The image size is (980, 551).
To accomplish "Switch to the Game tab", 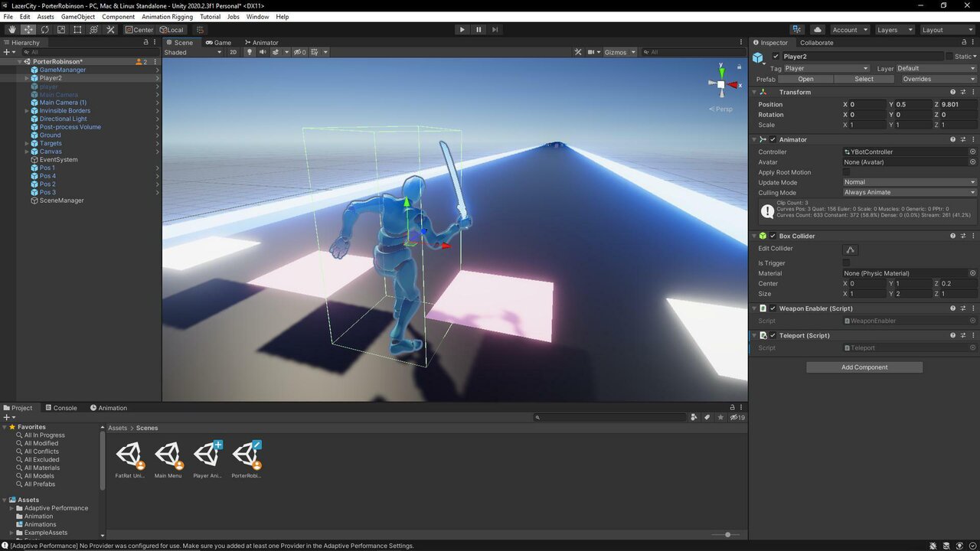I will click(x=218, y=43).
